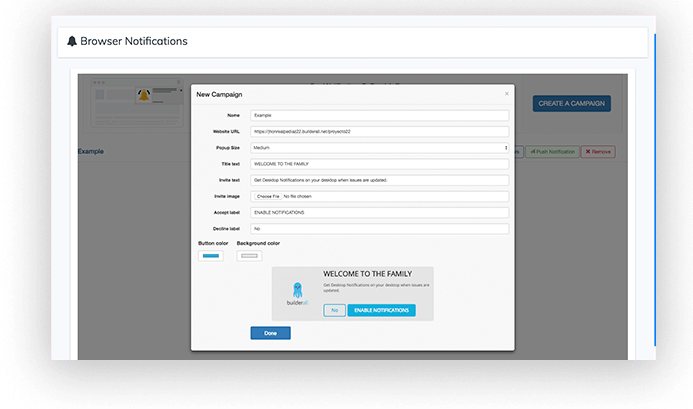Edit the Title text field
The image size is (693, 409).
pyautogui.click(x=380, y=163)
